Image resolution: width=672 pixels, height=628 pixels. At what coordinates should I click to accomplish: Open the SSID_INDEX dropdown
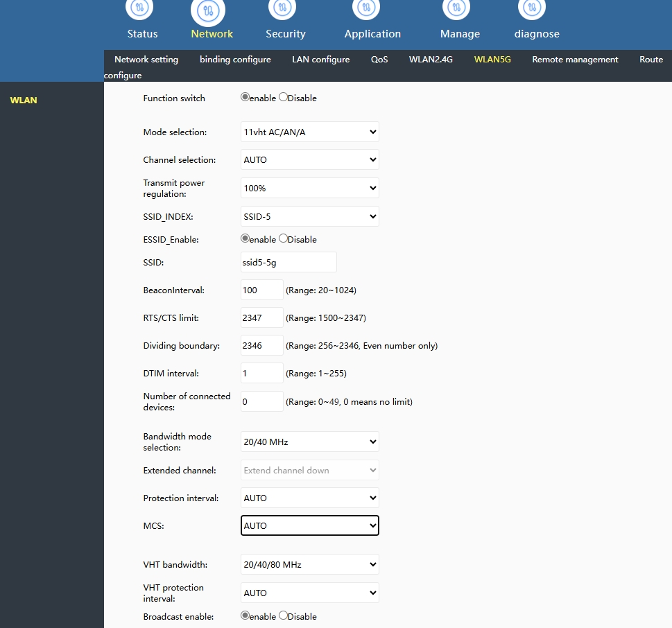pos(309,216)
